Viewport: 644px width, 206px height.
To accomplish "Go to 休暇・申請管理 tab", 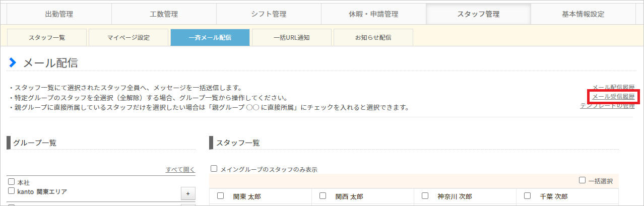I will [x=373, y=14].
